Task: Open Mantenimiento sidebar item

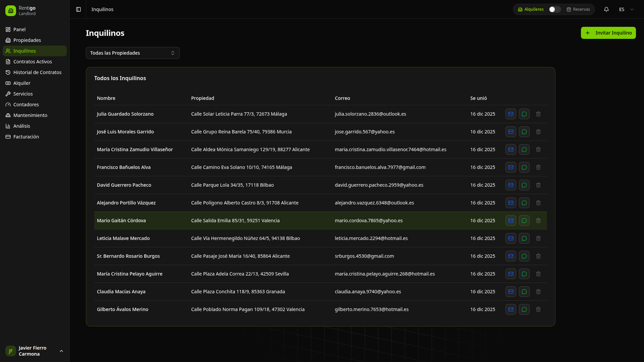Action: 30,115
